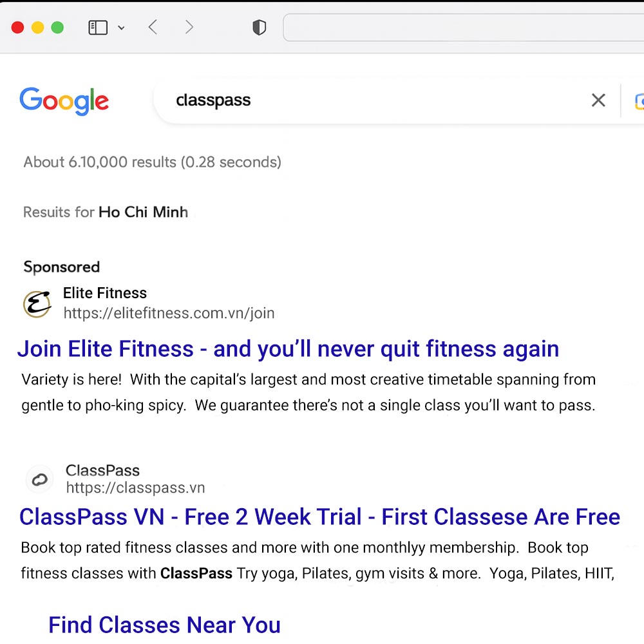
Task: Go forward to next page
Action: pos(189,27)
